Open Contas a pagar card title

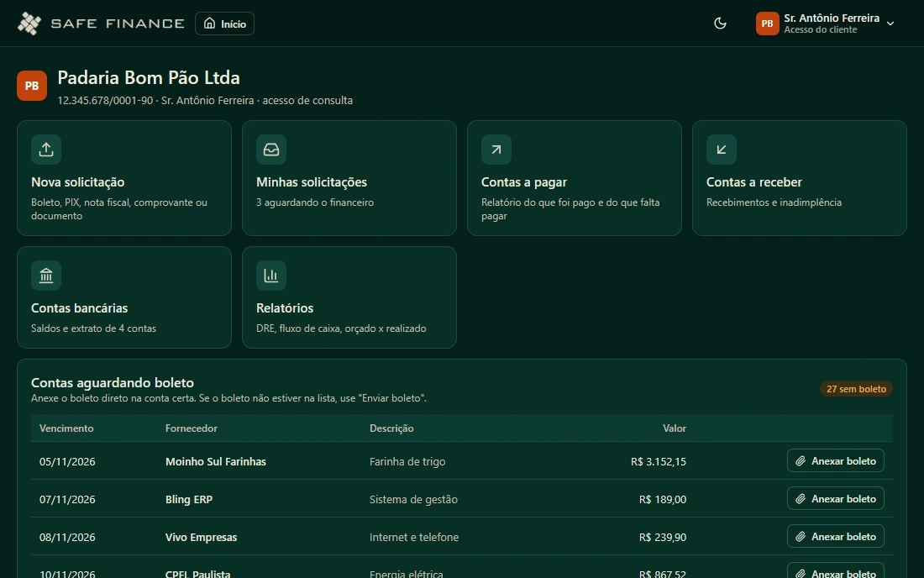pos(524,182)
